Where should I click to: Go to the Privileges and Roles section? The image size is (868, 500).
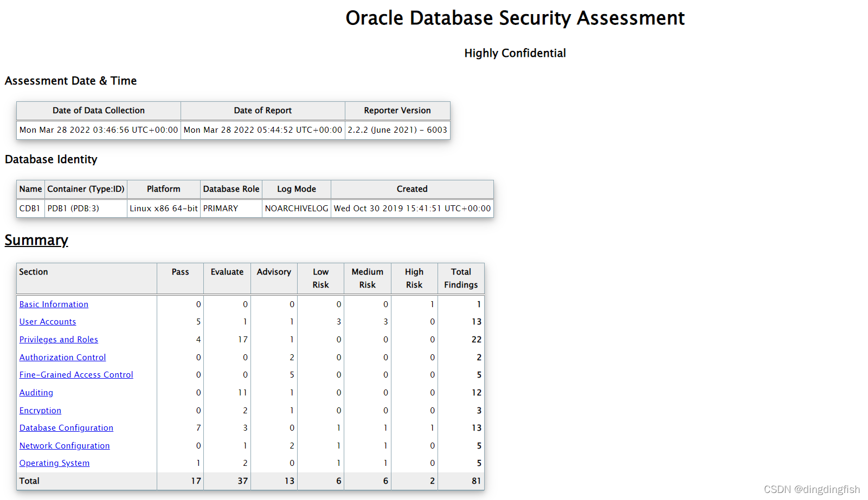tap(59, 340)
